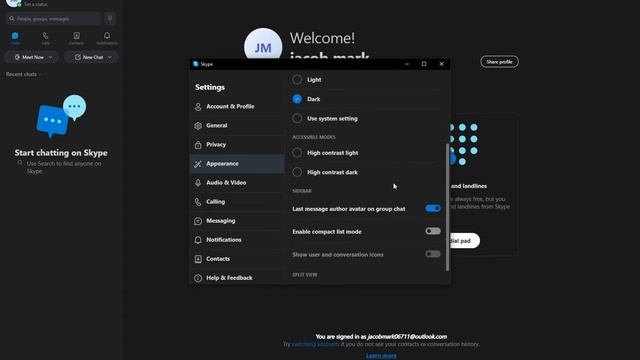Open Account & Profile settings

tap(237, 107)
